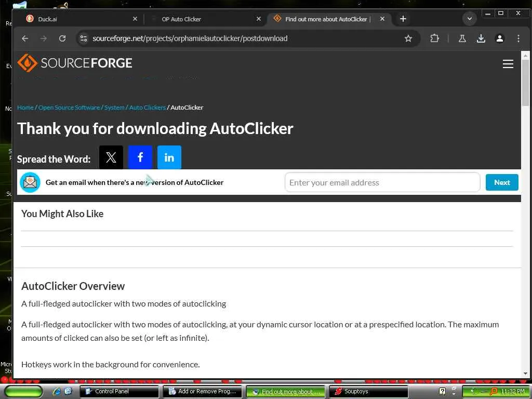Open Add or Remove Programs taskbar item
Viewport: 532px width, 399px height.
click(203, 392)
